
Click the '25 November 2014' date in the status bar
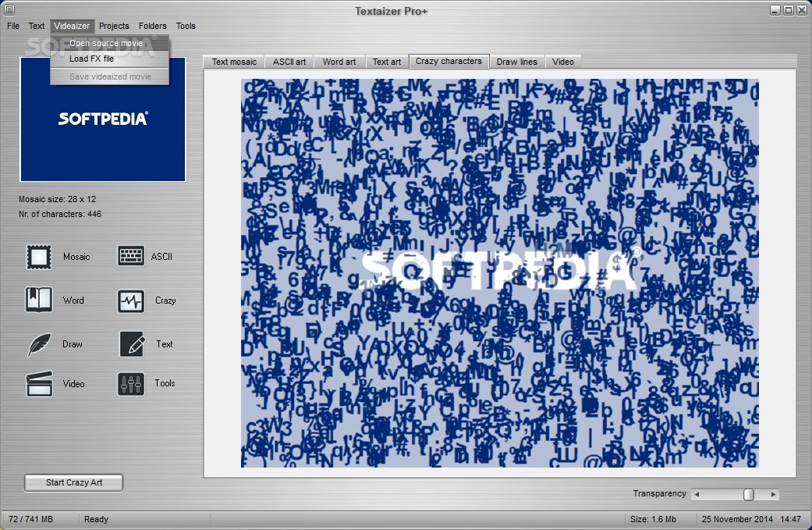click(x=737, y=519)
